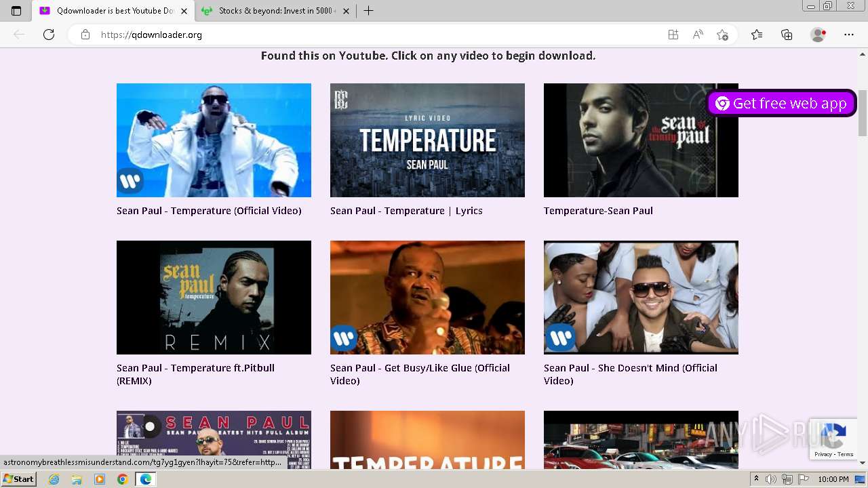Click title Sean Paul - Temperature ft.Pitbull (REMIX)
Screen dimensions: 868x488
[195, 374]
